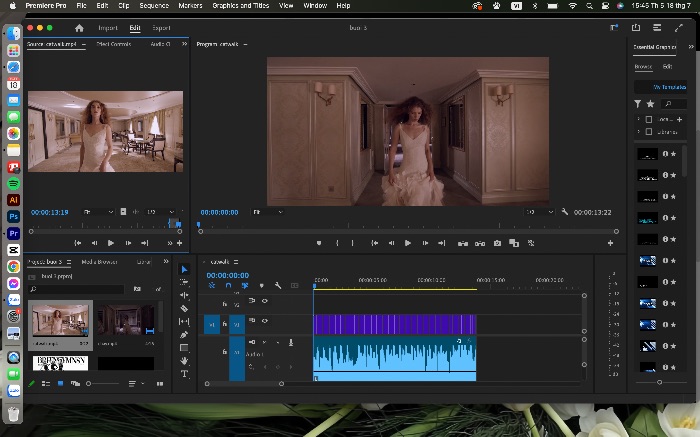Expand Essential Graphics panel overflow chevrons
700x437 pixels.
[x=691, y=46]
